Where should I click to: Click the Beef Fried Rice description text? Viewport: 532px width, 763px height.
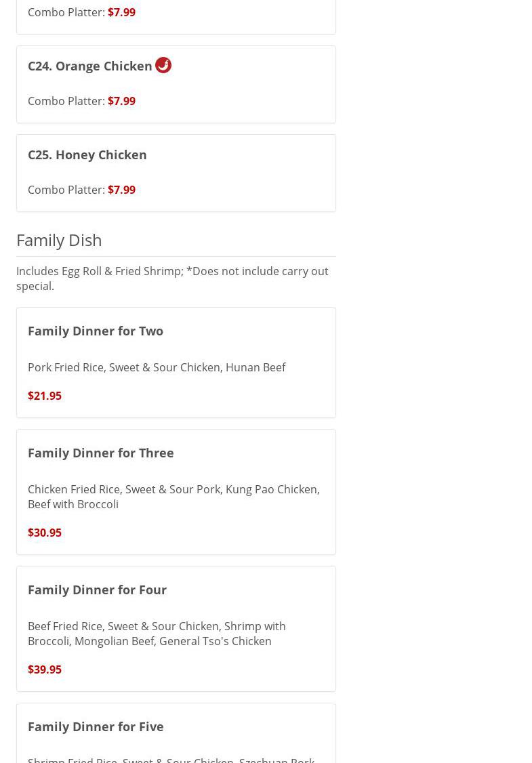(157, 634)
